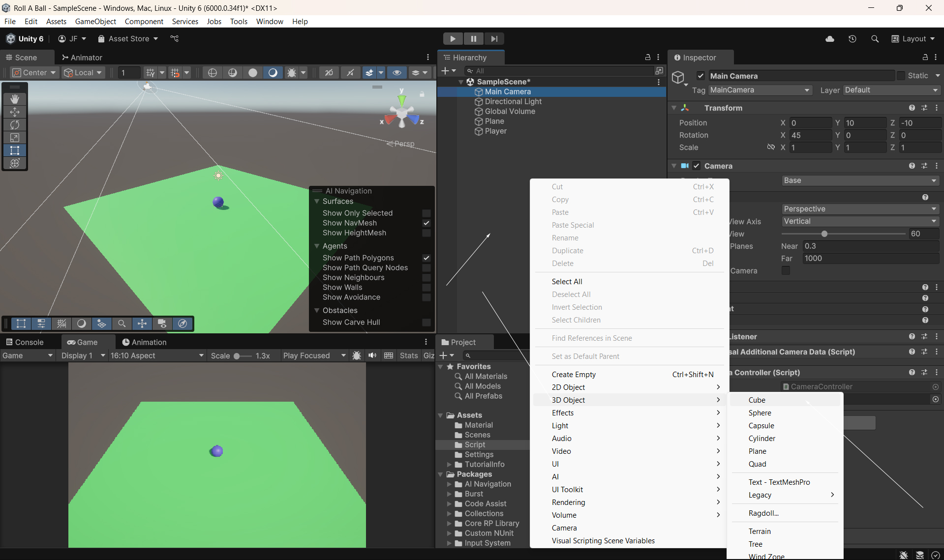
Task: Click the Play button
Action: pyautogui.click(x=453, y=39)
